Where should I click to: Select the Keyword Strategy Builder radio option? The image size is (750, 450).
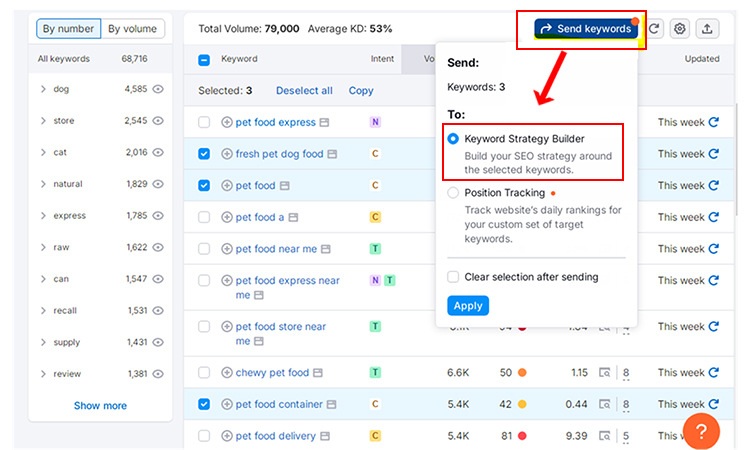pyautogui.click(x=453, y=139)
